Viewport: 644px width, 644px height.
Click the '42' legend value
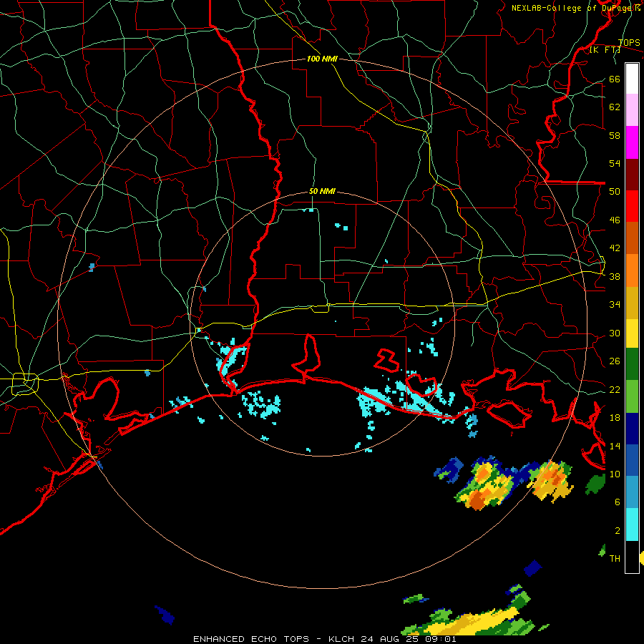615,248
